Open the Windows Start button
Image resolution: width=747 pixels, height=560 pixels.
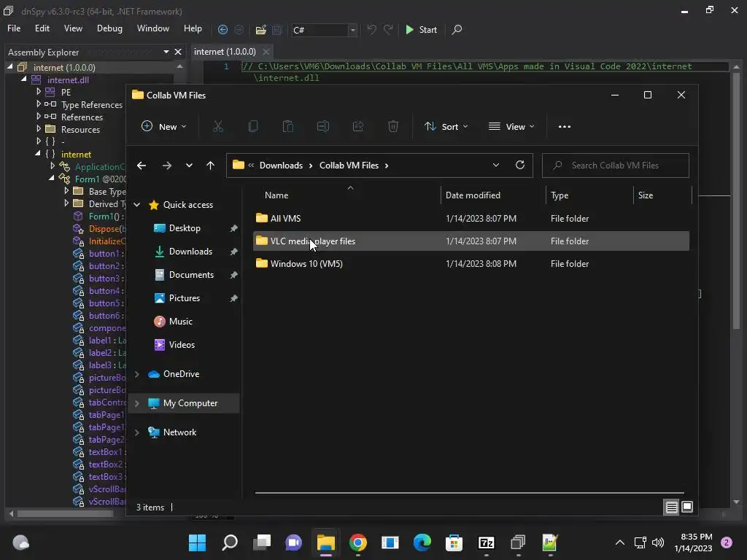(197, 542)
